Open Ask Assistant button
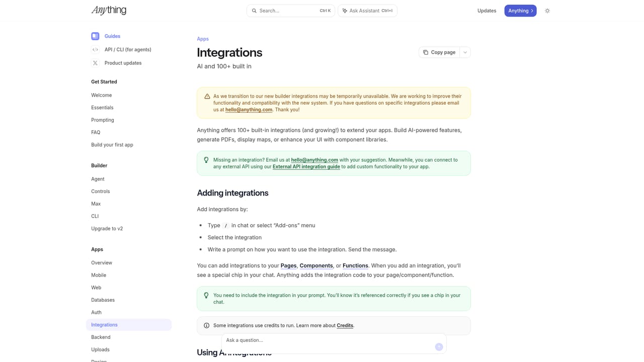 pyautogui.click(x=367, y=11)
